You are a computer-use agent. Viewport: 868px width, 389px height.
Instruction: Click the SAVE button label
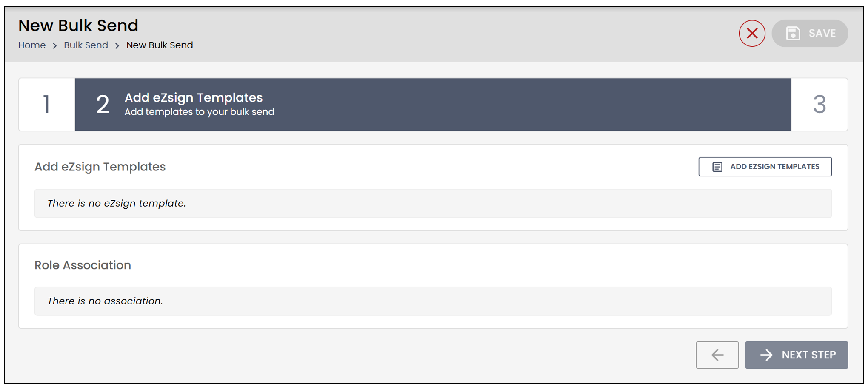[822, 33]
